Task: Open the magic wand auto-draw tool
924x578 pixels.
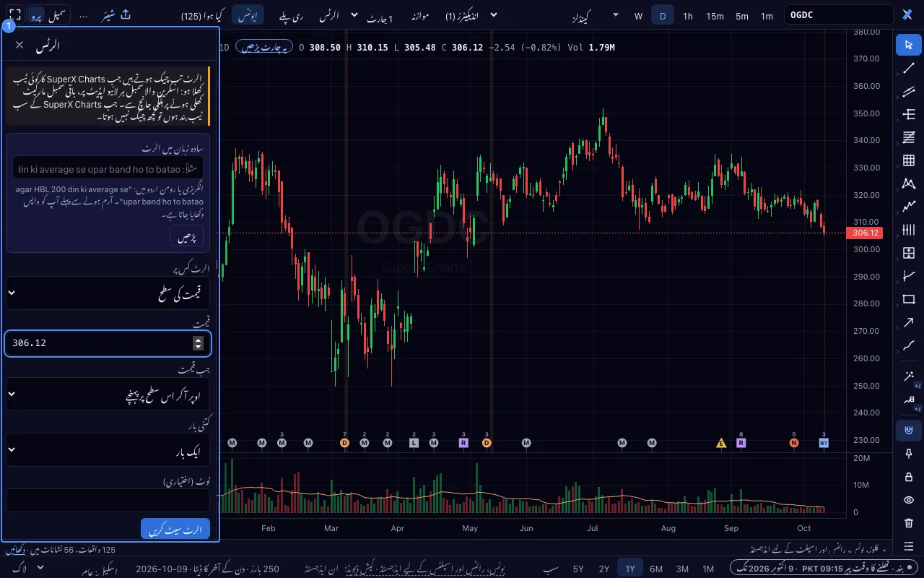Action: coord(908,376)
